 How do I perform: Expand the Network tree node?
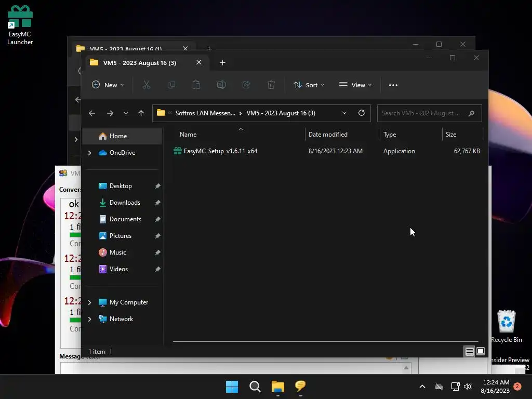(89, 320)
